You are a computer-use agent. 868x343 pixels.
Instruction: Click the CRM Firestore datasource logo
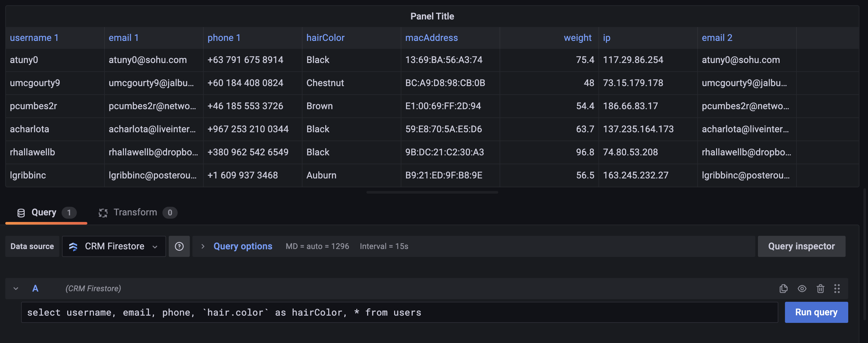pos(73,247)
